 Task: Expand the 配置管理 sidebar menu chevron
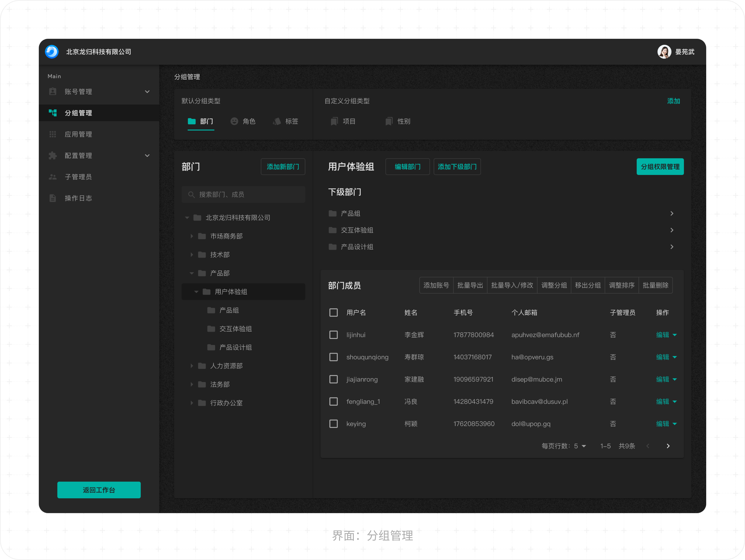147,156
